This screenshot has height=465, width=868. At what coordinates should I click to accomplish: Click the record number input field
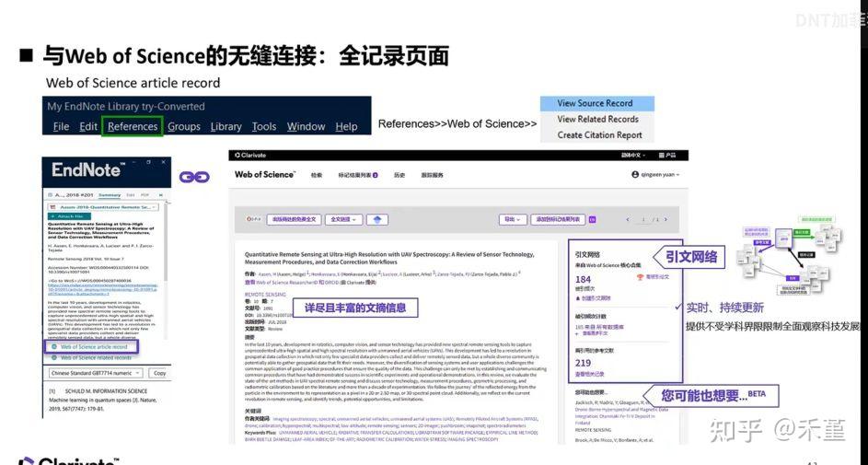click(x=642, y=220)
